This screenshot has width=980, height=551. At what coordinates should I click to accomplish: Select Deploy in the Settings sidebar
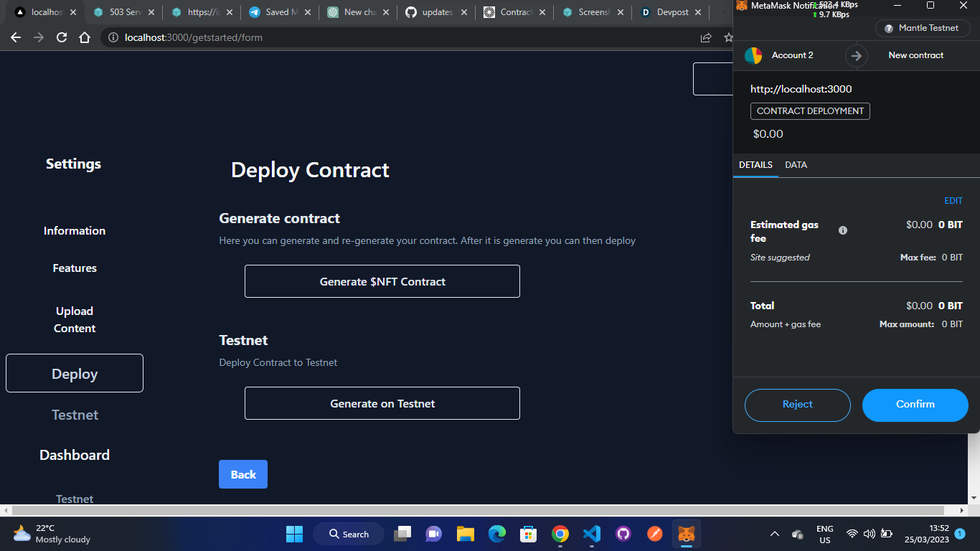(74, 373)
